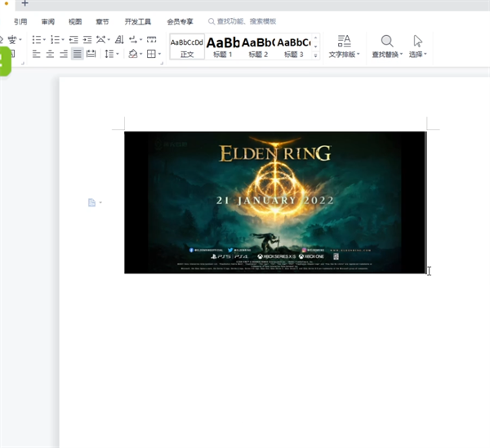This screenshot has width=490, height=448.
Task: Open the numbered list style dropdown arrow
Action: [x=63, y=40]
